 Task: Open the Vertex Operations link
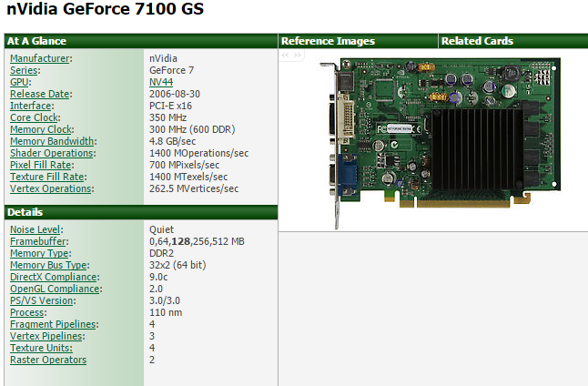point(51,188)
